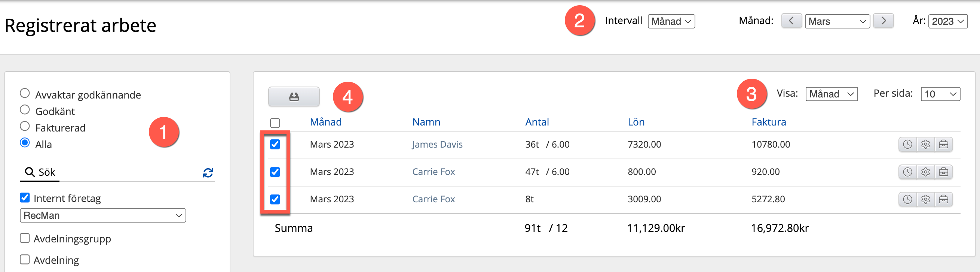Click briefcase icon in James Davis row

(943, 144)
